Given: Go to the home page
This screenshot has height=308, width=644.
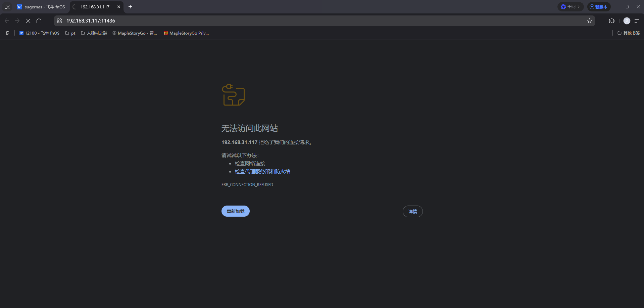Looking at the screenshot, I should tap(39, 21).
